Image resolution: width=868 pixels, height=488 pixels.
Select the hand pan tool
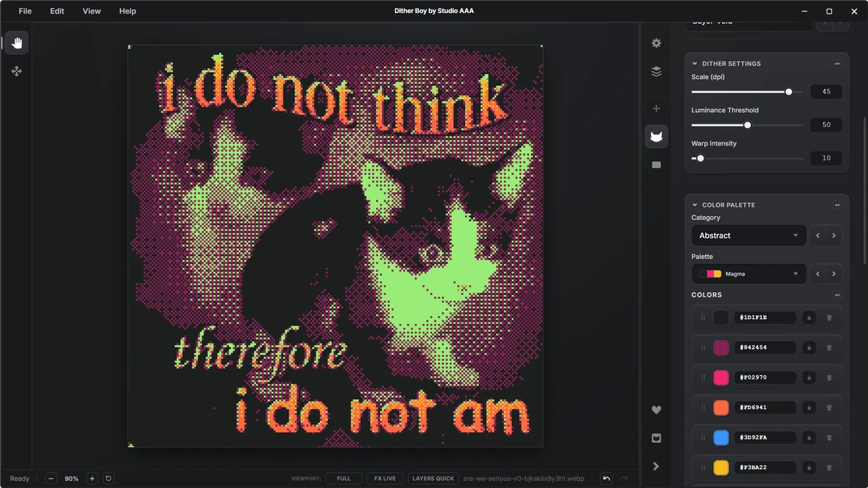click(17, 43)
